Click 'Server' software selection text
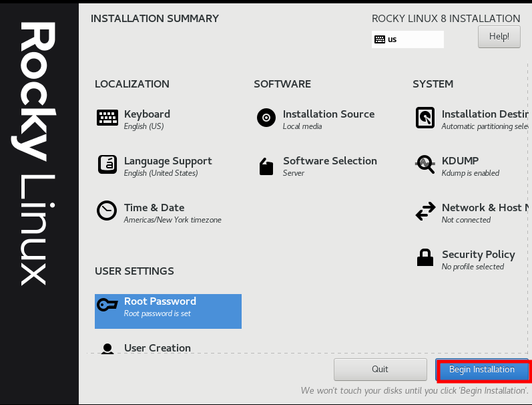The height and width of the screenshot is (405, 532). coord(294,173)
